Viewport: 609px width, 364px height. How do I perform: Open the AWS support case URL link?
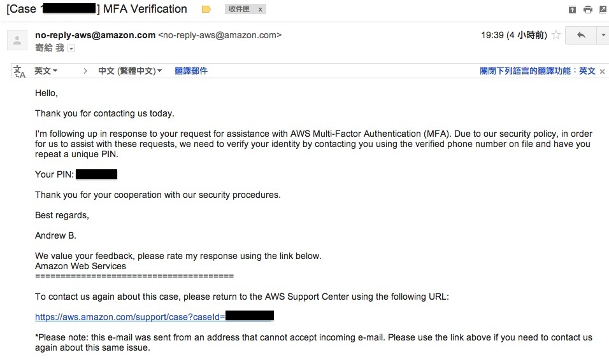pos(154,317)
